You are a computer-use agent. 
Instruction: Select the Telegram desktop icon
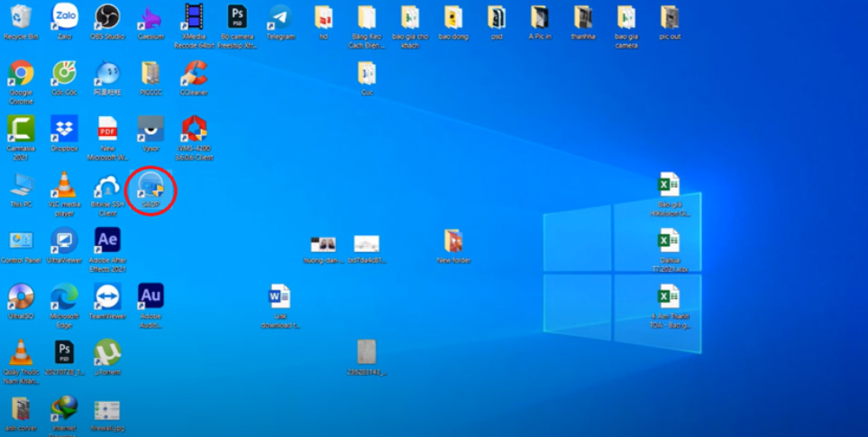(280, 17)
